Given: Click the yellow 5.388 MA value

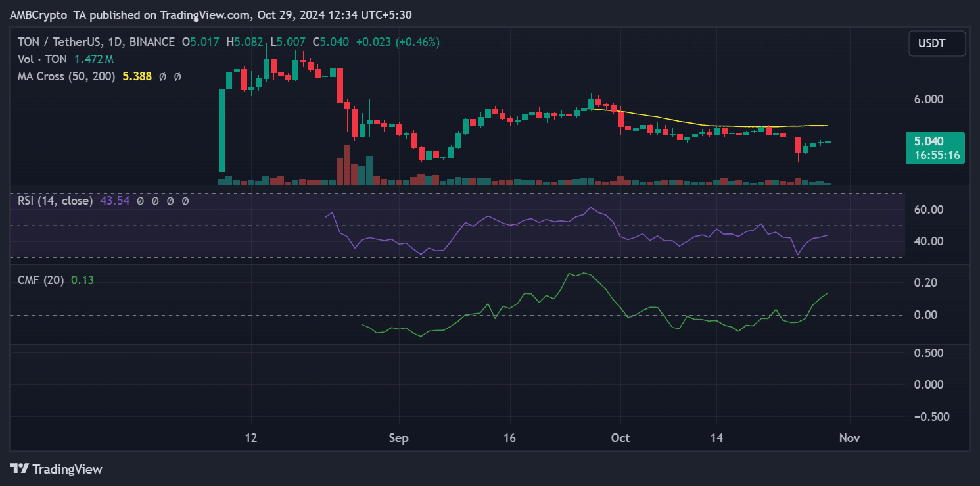Looking at the screenshot, I should pos(137,76).
